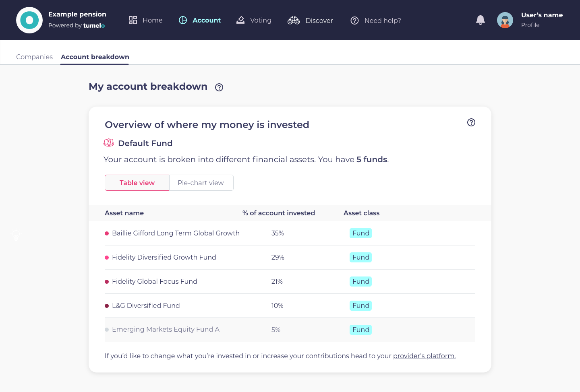Click the 21% value
The height and width of the screenshot is (392, 580).
pyautogui.click(x=277, y=281)
